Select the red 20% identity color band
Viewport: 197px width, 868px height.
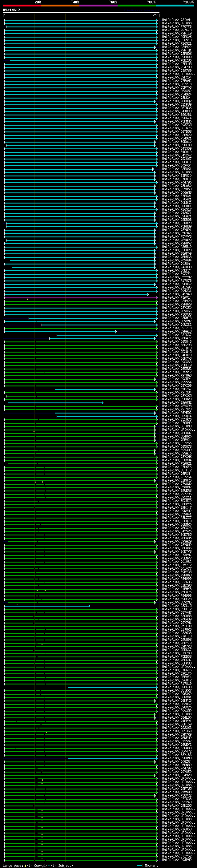[x=22, y=6]
